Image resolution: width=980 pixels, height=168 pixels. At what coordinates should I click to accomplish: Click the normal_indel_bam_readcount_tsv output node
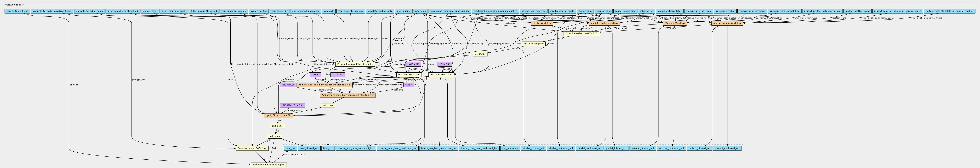[398, 148]
